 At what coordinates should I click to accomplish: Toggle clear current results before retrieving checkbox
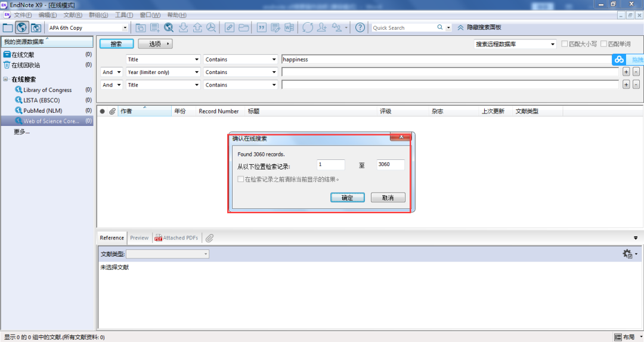(x=241, y=179)
